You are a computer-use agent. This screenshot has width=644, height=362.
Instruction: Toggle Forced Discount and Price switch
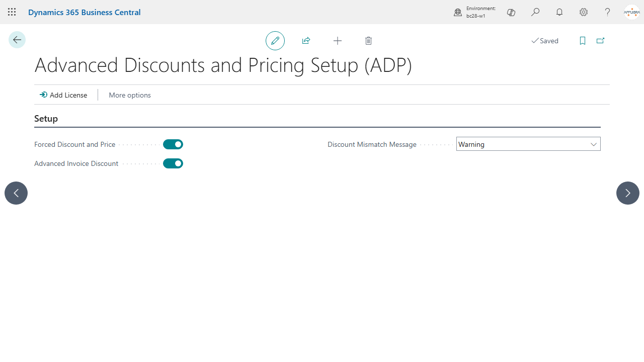[x=173, y=144]
